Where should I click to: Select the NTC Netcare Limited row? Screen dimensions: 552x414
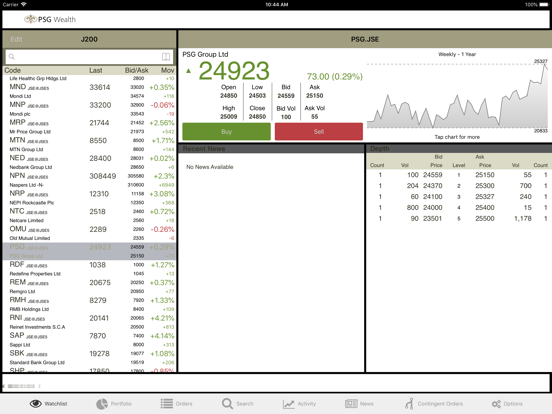click(x=89, y=216)
